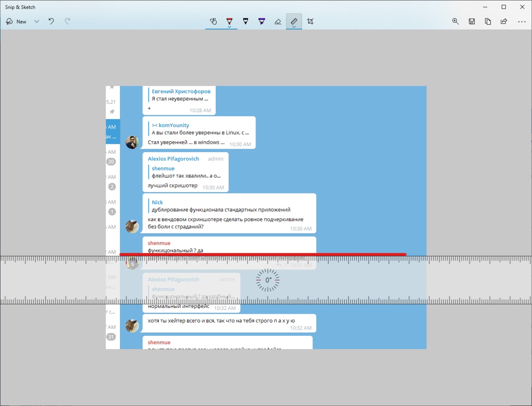532x406 pixels.
Task: Click the text Стал уверенней ... в windows
Action: tap(186, 142)
